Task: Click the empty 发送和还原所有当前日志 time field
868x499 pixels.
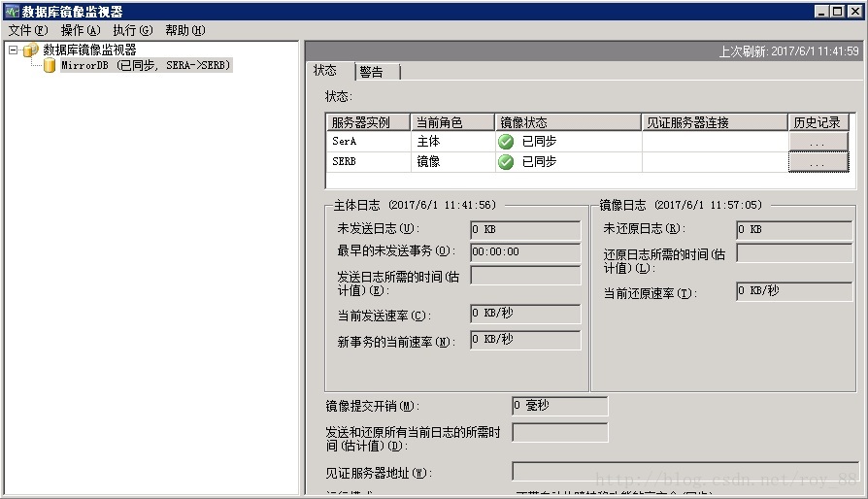Action: 559,433
